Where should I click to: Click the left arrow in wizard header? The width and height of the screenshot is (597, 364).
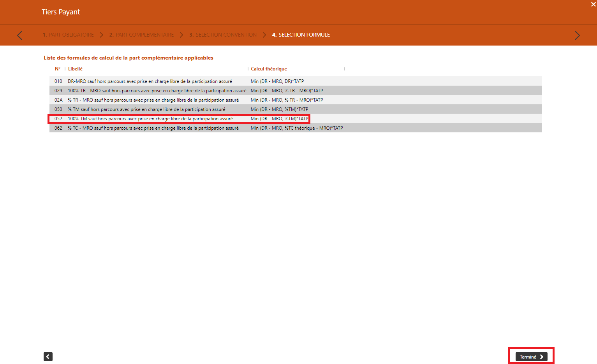pos(20,35)
